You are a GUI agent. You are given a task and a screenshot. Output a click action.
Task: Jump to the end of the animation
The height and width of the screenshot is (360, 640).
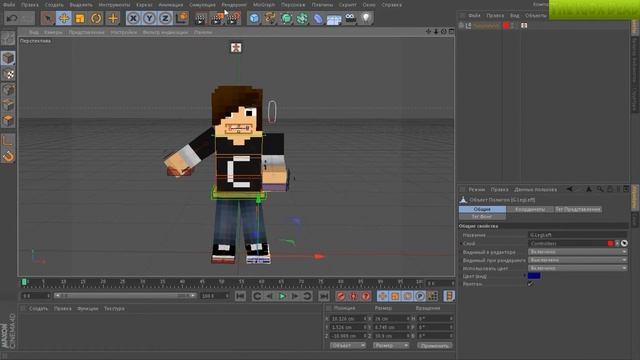tap(324, 296)
